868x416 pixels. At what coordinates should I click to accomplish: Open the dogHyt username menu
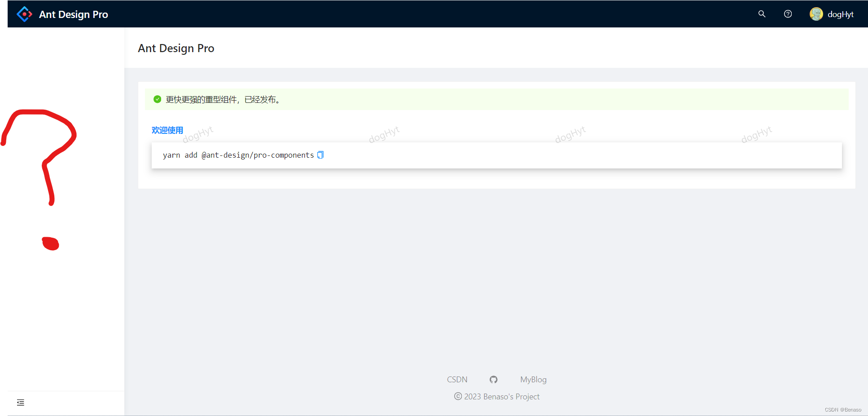(x=840, y=14)
